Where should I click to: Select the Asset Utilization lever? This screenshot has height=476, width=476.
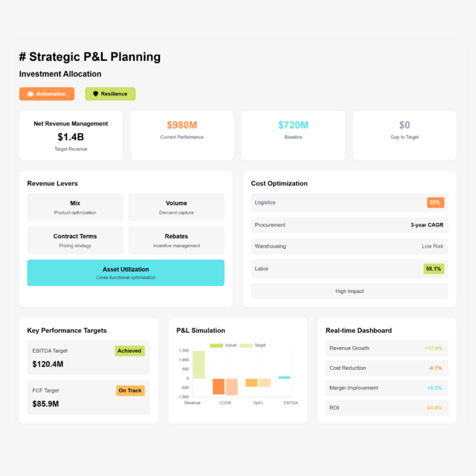126,273
